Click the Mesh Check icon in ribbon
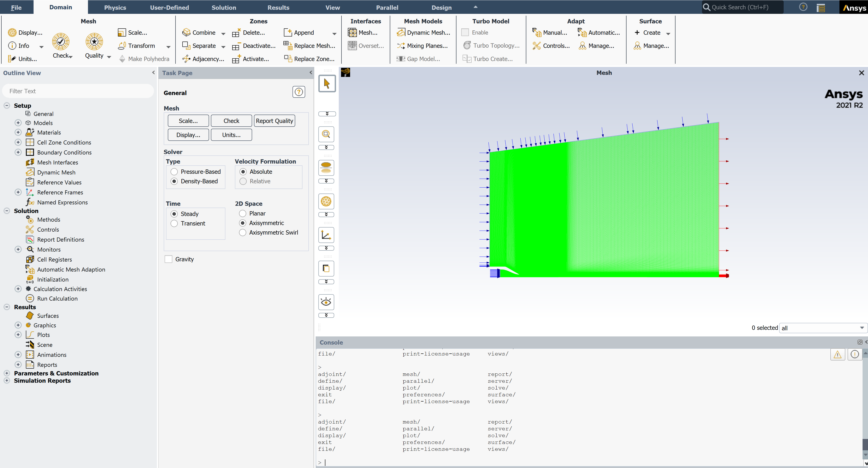The height and width of the screenshot is (468, 868). pos(61,42)
